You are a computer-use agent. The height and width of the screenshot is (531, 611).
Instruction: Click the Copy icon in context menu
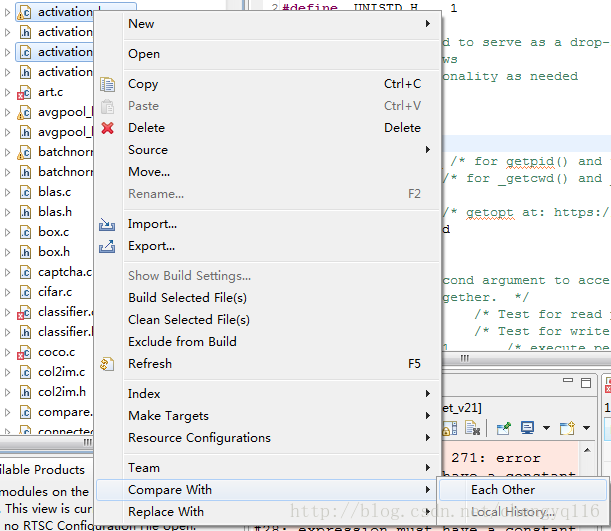[107, 84]
